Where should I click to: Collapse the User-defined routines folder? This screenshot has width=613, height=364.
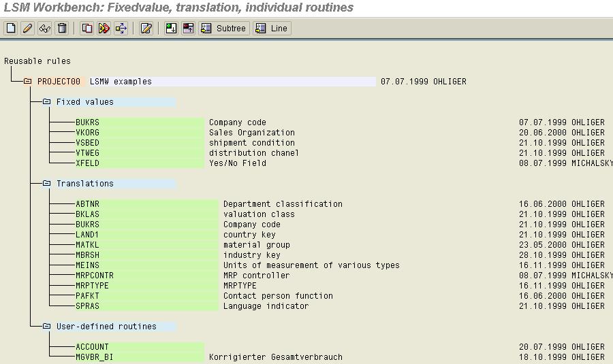pyautogui.click(x=46, y=326)
